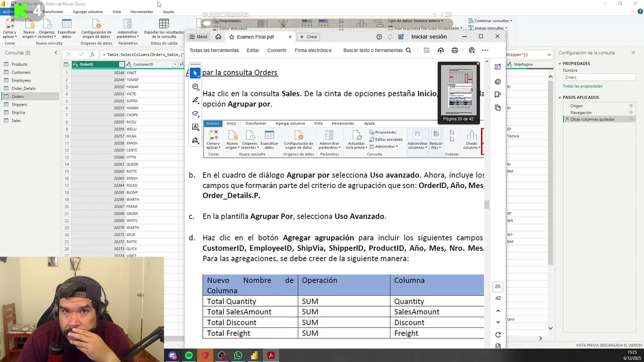Screen dimensions: 644x362
Task: Rotate view icon in Acrobat page controls
Action: click(498, 335)
